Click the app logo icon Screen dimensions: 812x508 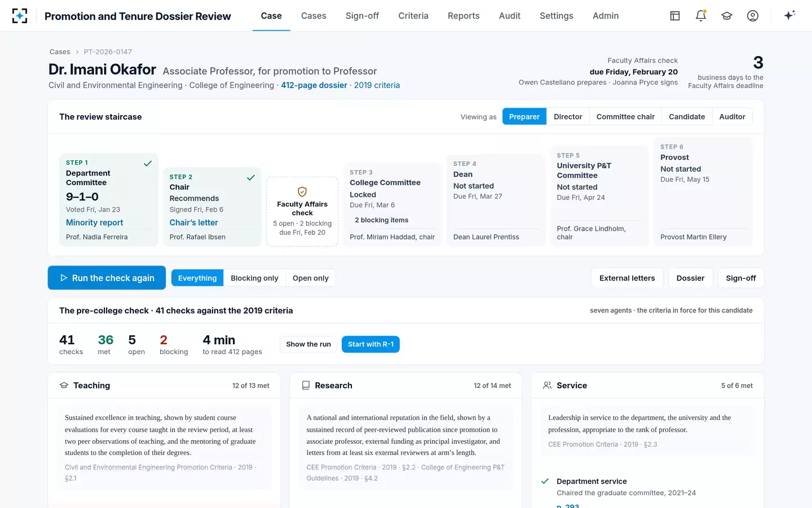click(20, 16)
